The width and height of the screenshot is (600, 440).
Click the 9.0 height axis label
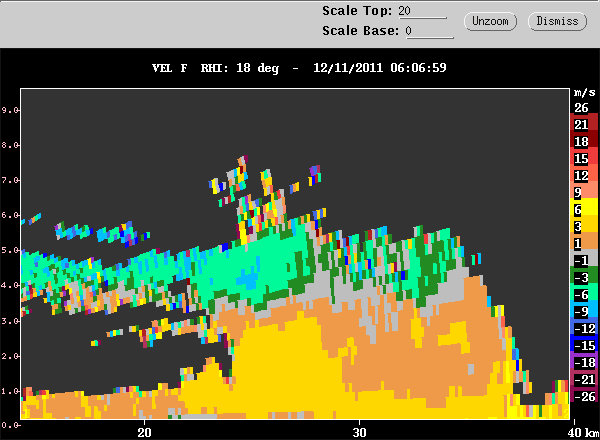coord(10,110)
